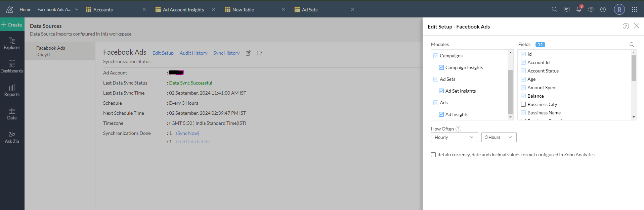
Task: Open Reports in the left sidebar
Action: 12,90
